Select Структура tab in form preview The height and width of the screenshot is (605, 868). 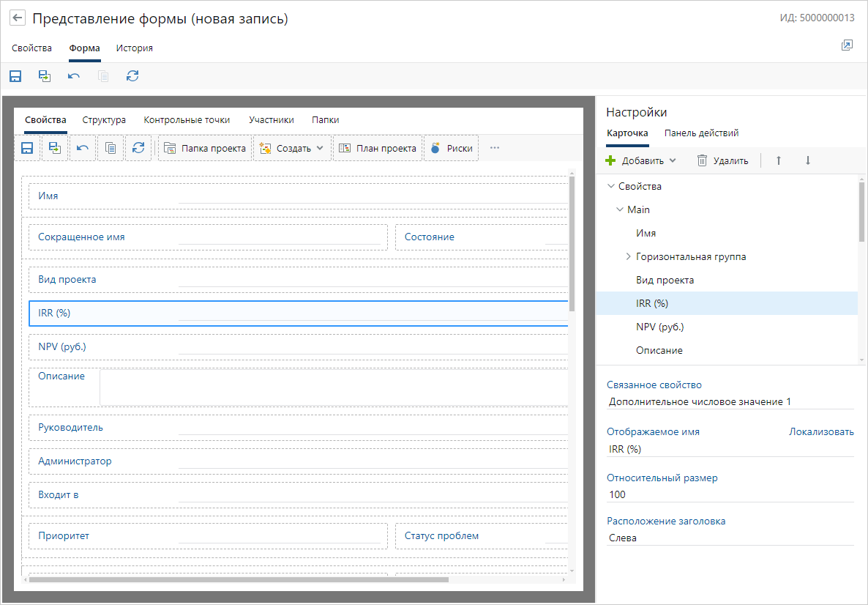(x=104, y=119)
